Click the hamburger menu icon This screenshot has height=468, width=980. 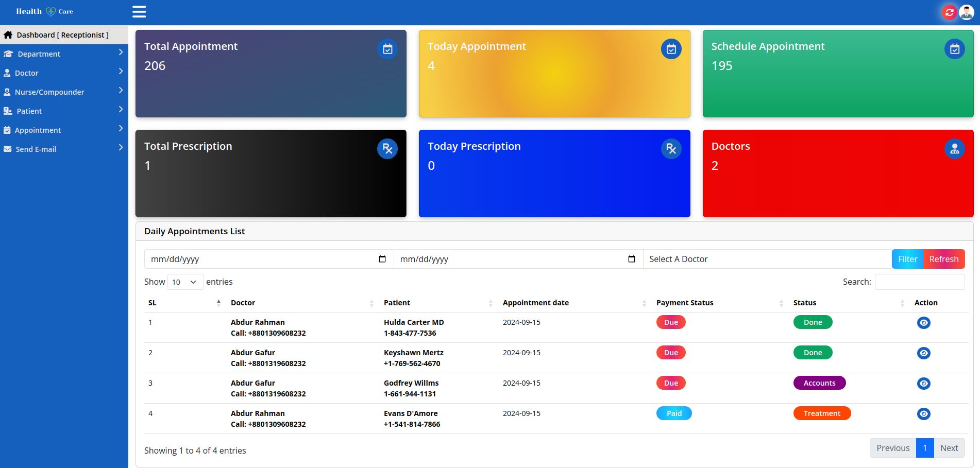click(139, 11)
